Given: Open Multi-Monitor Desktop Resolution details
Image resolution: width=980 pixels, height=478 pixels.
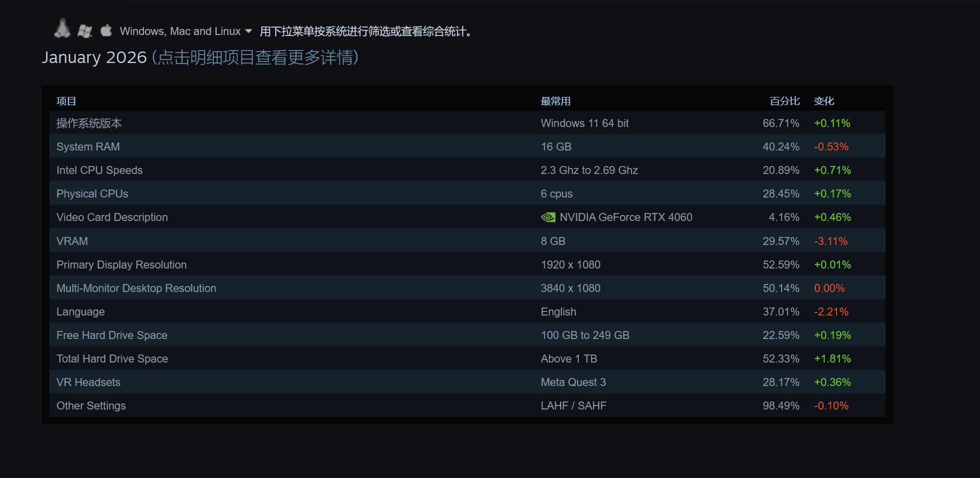Looking at the screenshot, I should click(136, 288).
